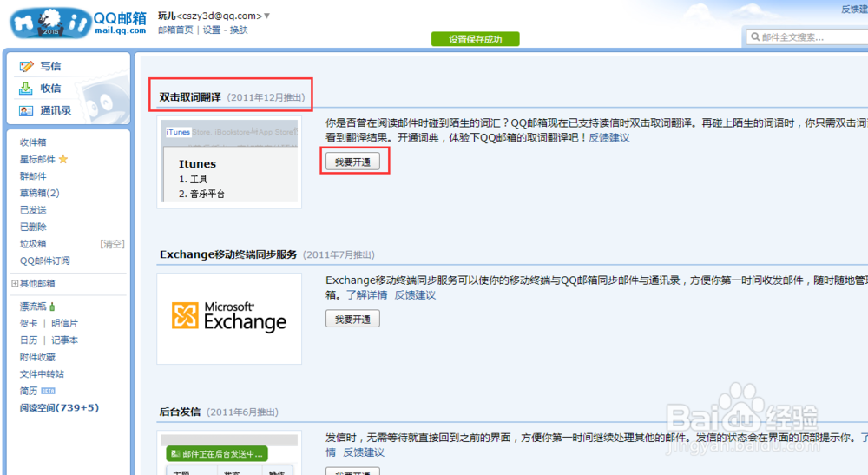Open 附件收藏 in sidebar
This screenshot has width=868, height=475.
(37, 357)
